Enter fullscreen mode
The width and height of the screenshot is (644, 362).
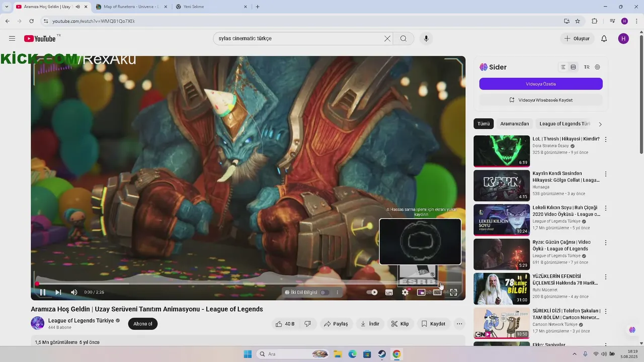(x=453, y=292)
